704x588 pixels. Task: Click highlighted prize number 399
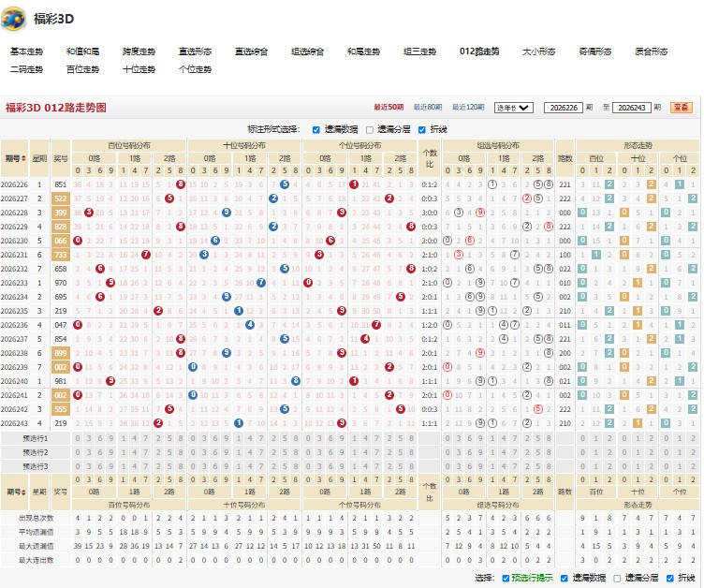click(x=61, y=213)
